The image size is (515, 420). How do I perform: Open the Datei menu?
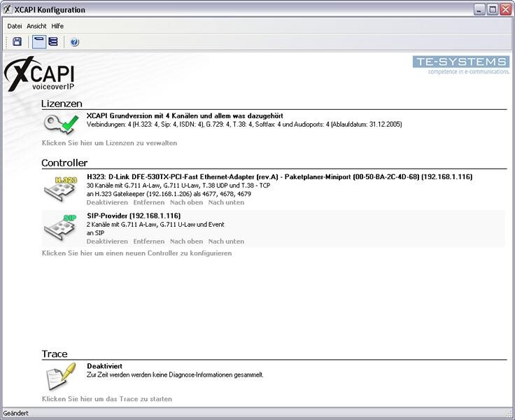[x=15, y=26]
